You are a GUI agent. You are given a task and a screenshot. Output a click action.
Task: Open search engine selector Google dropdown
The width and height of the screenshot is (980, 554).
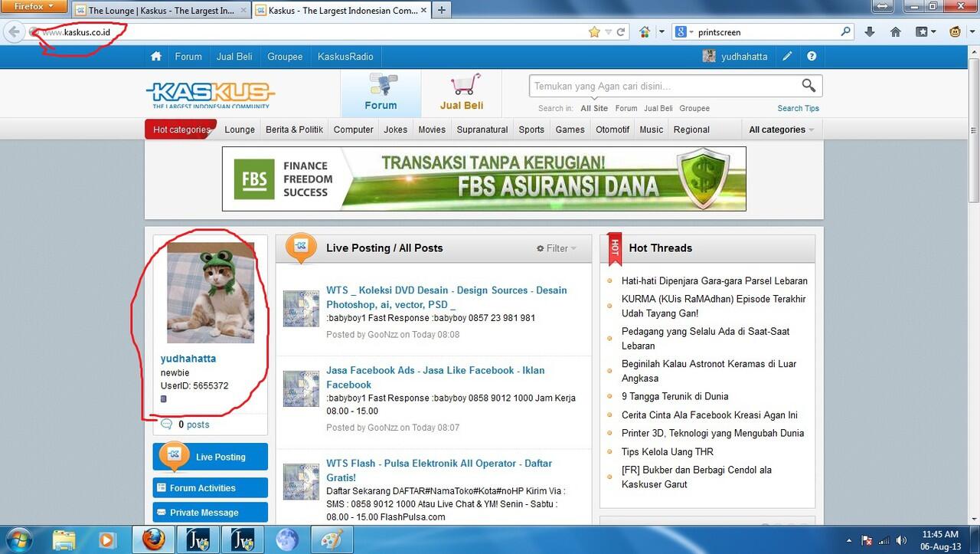683,32
